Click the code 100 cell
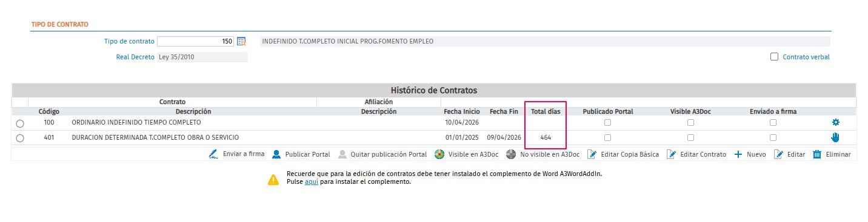Image resolution: width=868 pixels, height=222 pixels. 49,122
